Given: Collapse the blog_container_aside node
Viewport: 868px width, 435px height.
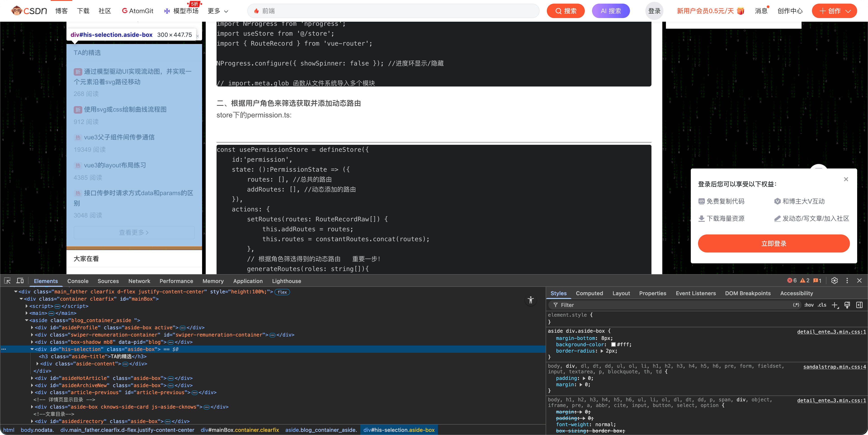Looking at the screenshot, I should 27,320.
